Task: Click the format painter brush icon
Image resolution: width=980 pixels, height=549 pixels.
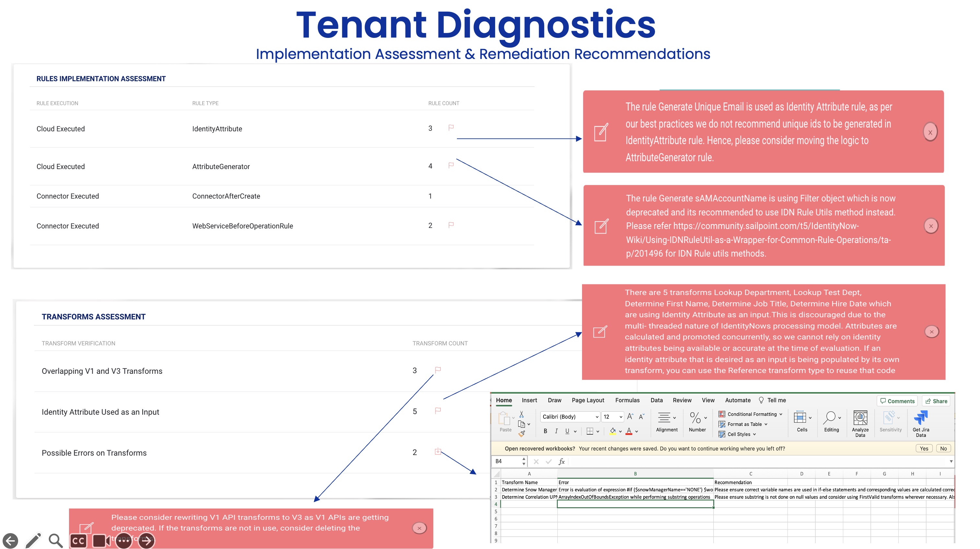Action: (521, 434)
